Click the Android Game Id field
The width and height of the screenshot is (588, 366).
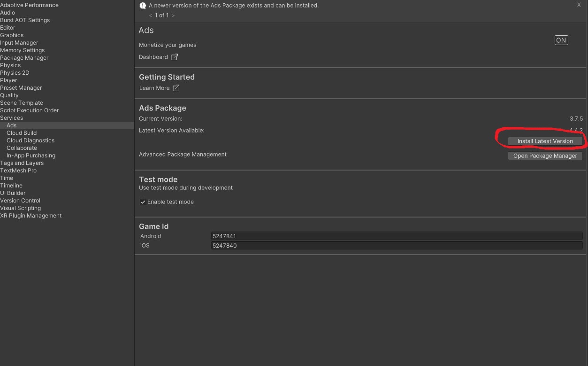pos(397,236)
